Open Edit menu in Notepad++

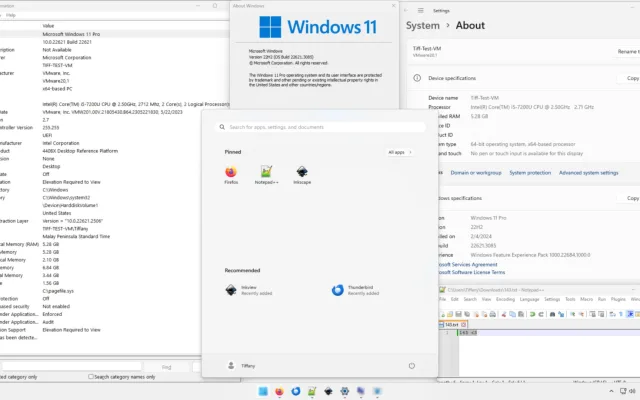click(x=455, y=299)
